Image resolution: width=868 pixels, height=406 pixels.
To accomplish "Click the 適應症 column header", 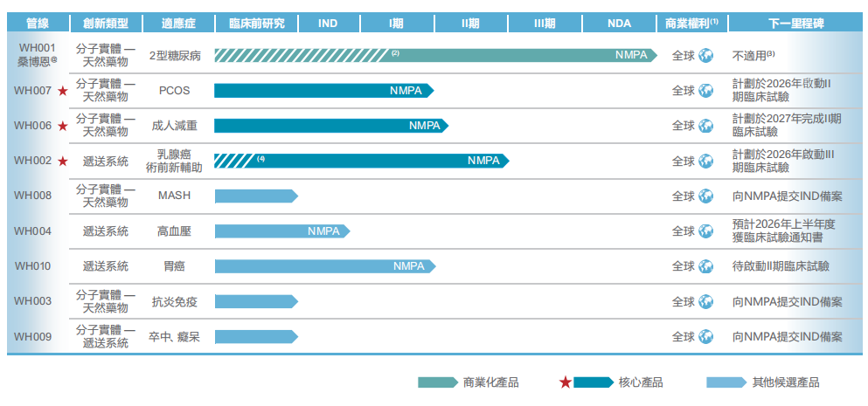I will pos(178,24).
